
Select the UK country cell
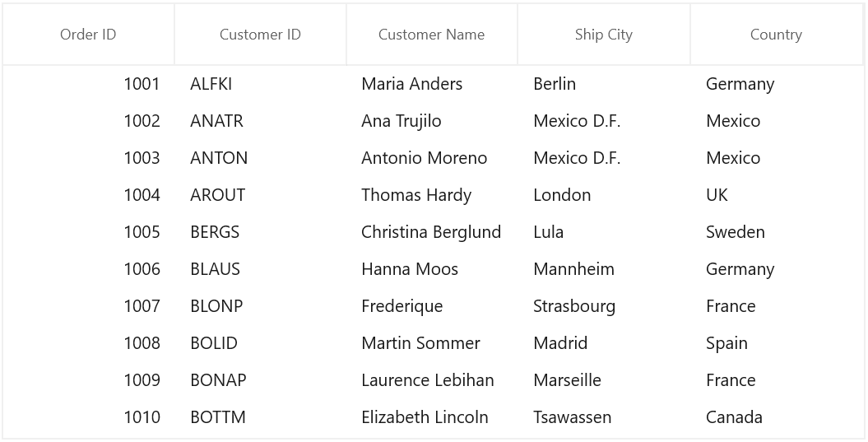click(776, 195)
